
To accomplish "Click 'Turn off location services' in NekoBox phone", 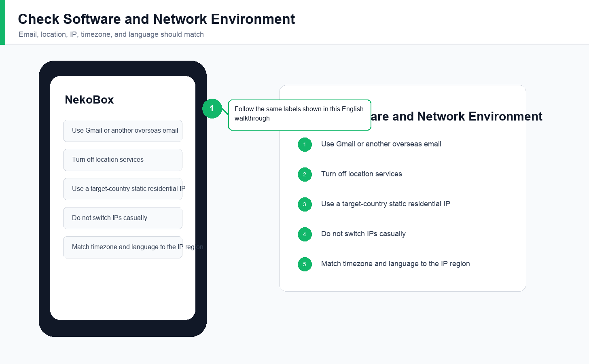I will coord(123,160).
